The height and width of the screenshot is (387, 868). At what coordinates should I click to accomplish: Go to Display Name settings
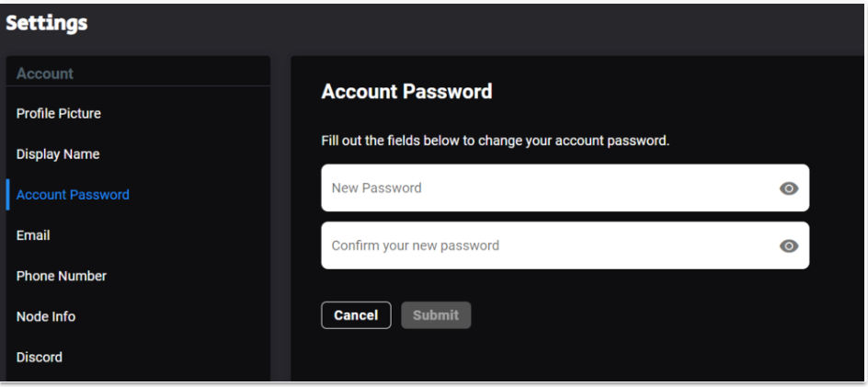point(58,154)
